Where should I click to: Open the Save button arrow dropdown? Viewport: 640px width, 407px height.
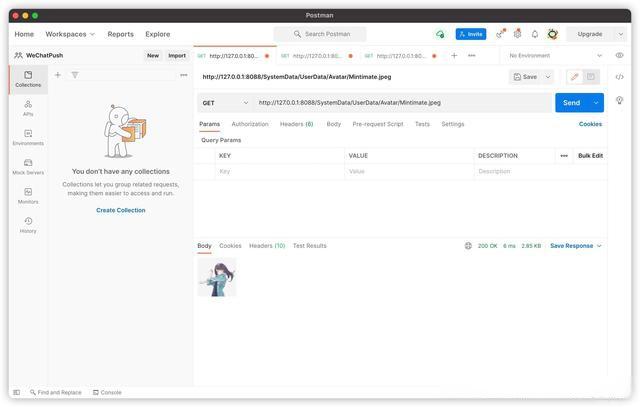tap(548, 77)
